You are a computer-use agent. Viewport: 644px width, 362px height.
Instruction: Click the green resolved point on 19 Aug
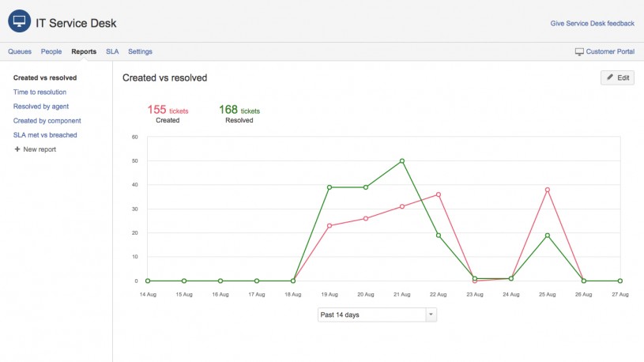pyautogui.click(x=330, y=187)
